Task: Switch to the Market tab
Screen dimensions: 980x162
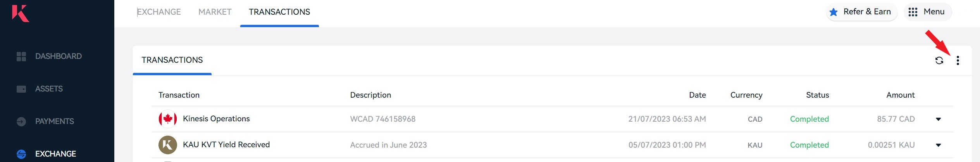Action: pyautogui.click(x=215, y=12)
